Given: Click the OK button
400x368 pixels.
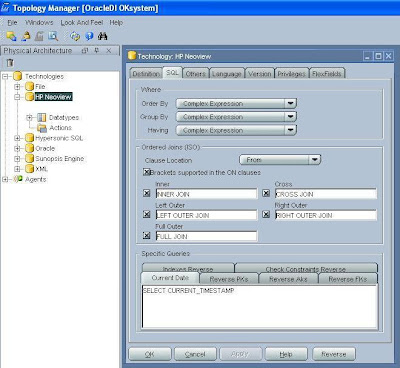Looking at the screenshot, I should (x=150, y=354).
